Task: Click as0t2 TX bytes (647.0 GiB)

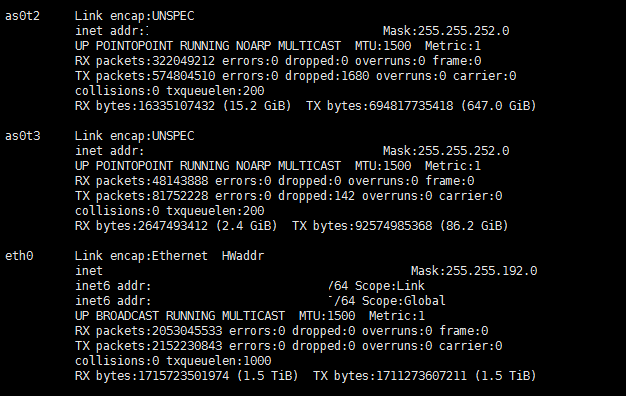Action: click(421, 106)
